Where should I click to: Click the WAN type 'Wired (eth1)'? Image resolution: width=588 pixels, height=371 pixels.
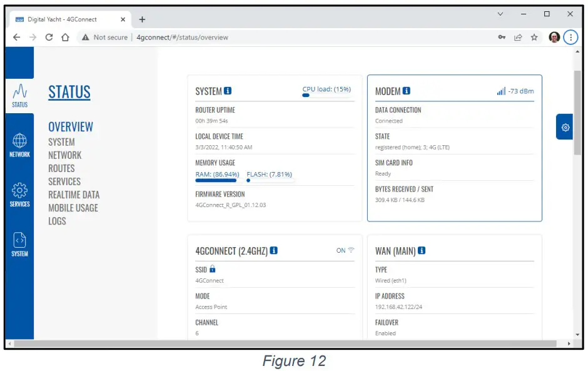(391, 280)
